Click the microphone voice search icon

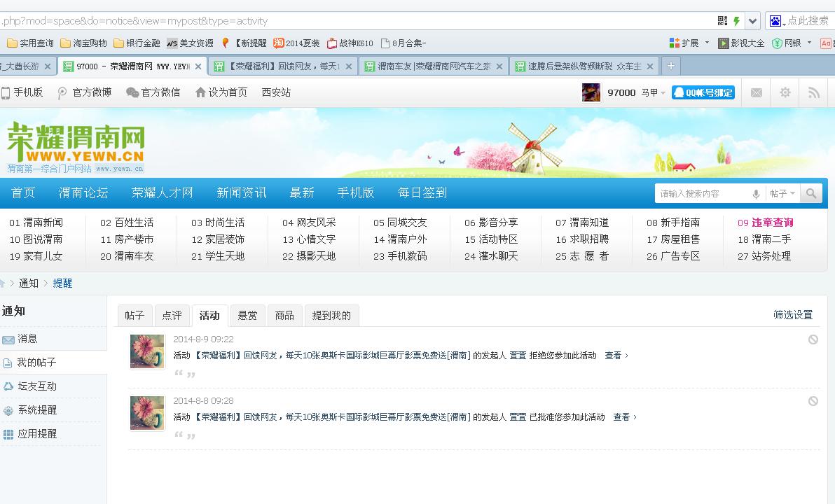[x=756, y=194]
